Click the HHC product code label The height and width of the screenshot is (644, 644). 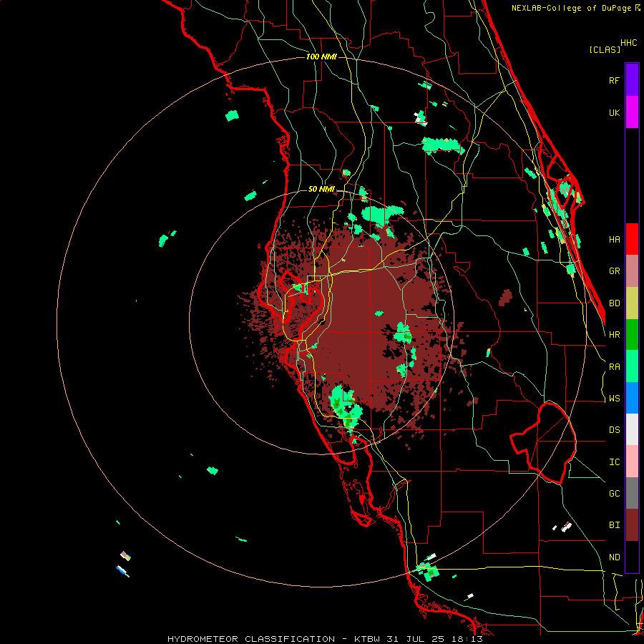[629, 43]
